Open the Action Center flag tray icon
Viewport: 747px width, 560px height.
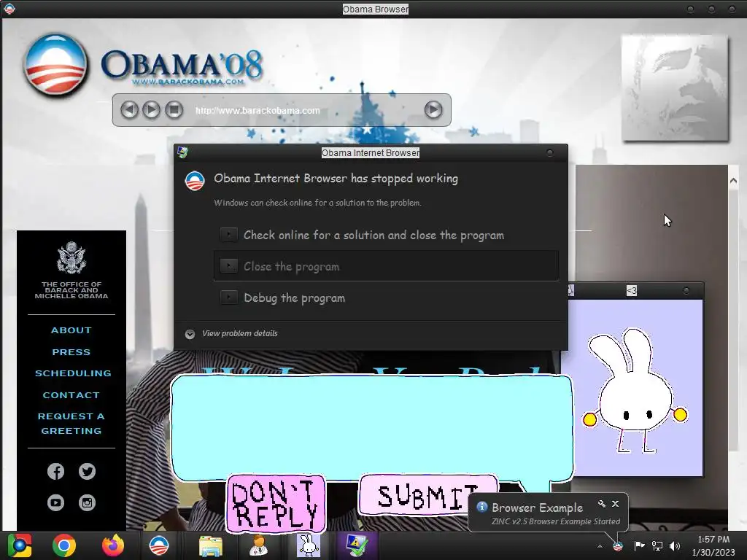639,546
